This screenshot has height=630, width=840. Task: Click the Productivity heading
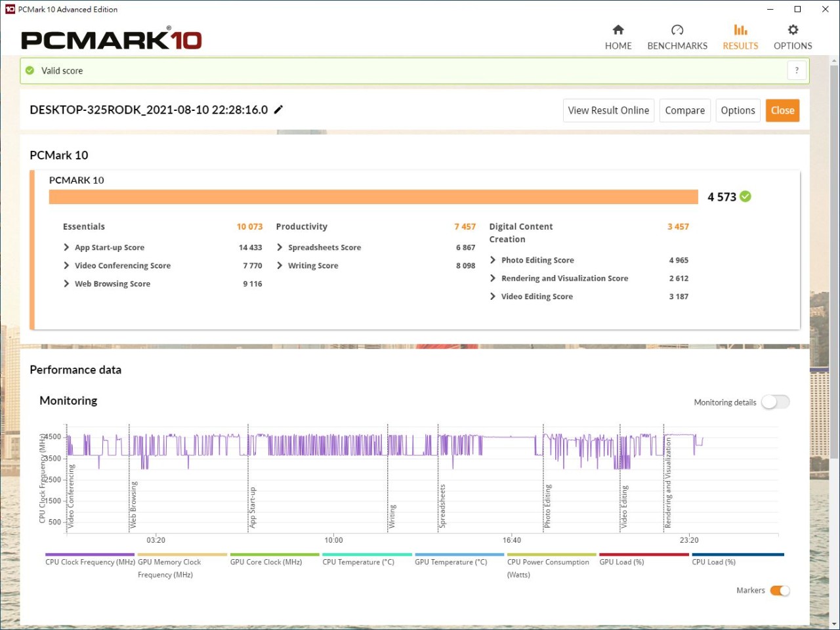tap(301, 226)
